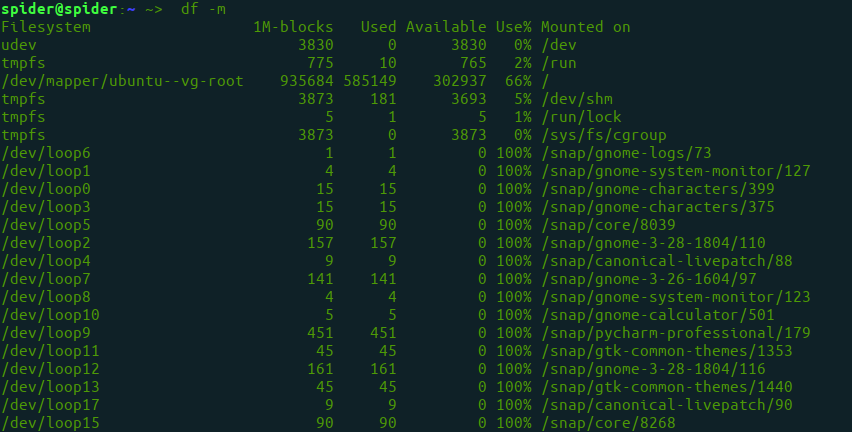The width and height of the screenshot is (852, 432).
Task: Click the Use% column header
Action: click(x=513, y=27)
